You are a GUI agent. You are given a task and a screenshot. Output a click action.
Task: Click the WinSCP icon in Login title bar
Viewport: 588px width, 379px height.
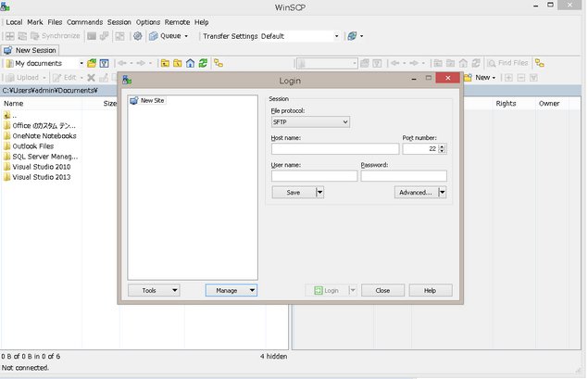[127, 80]
